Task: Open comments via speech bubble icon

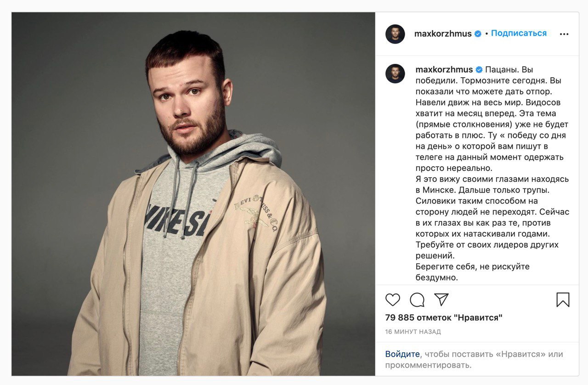Action: [x=417, y=300]
